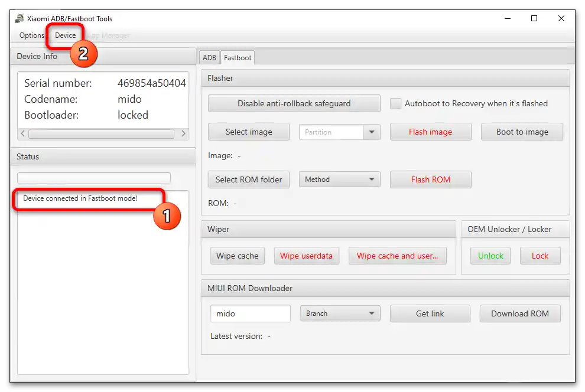Click the Status progress bar
This screenshot has width=585, height=392.
coord(94,178)
